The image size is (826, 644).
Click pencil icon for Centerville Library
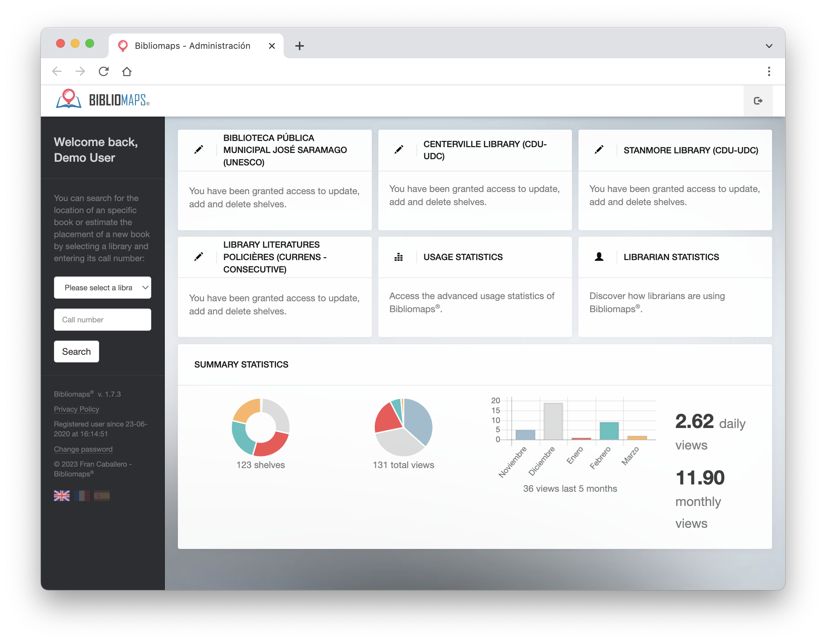click(x=399, y=150)
